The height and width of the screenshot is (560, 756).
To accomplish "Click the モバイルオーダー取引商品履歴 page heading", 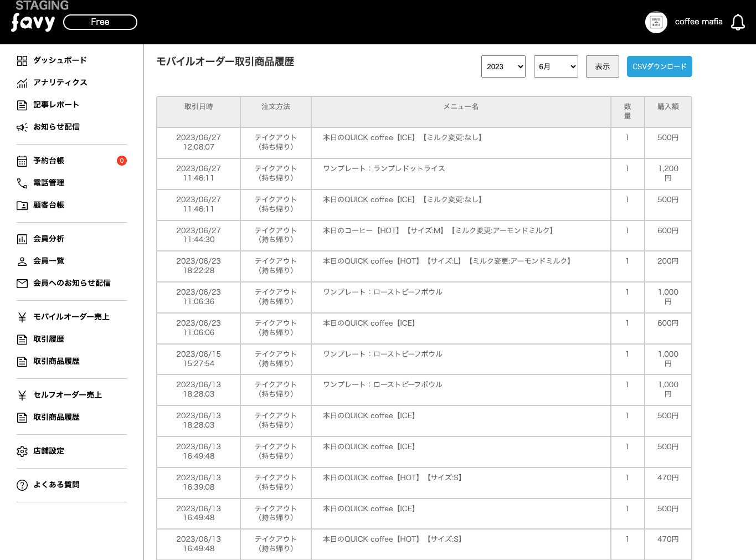I will [x=225, y=61].
